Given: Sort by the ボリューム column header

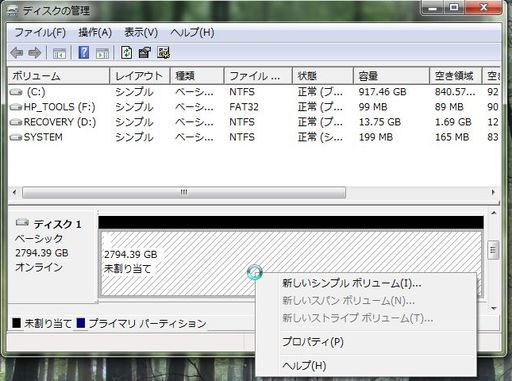Looking at the screenshot, I should (58, 76).
